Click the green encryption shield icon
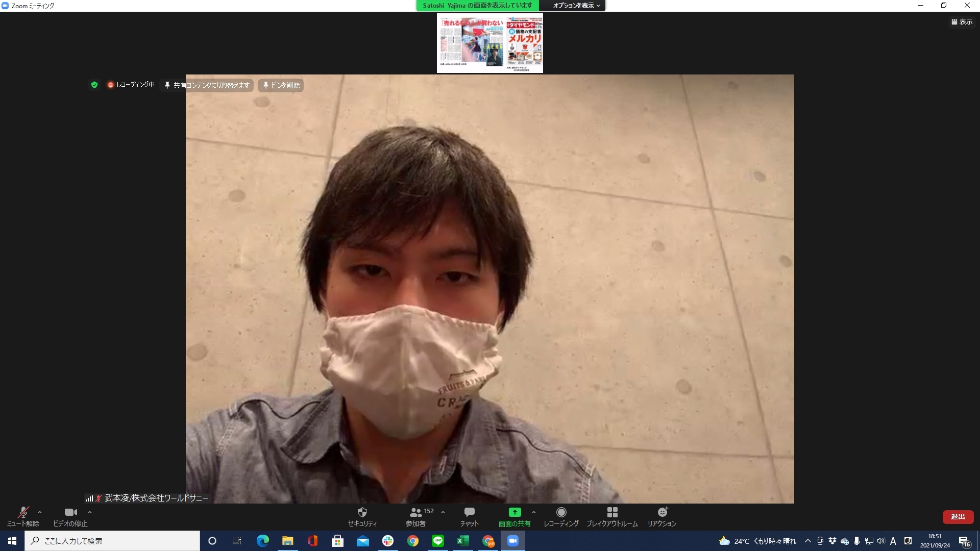 94,85
